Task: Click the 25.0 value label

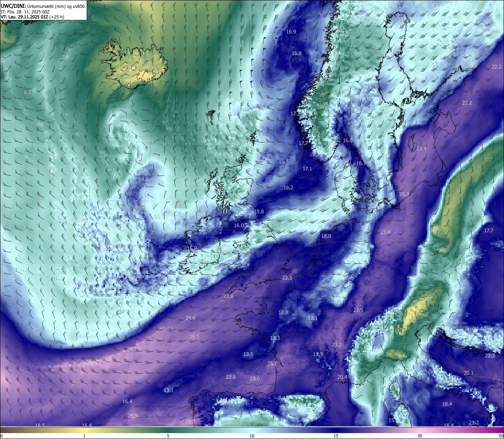Action: pyautogui.click(x=255, y=379)
